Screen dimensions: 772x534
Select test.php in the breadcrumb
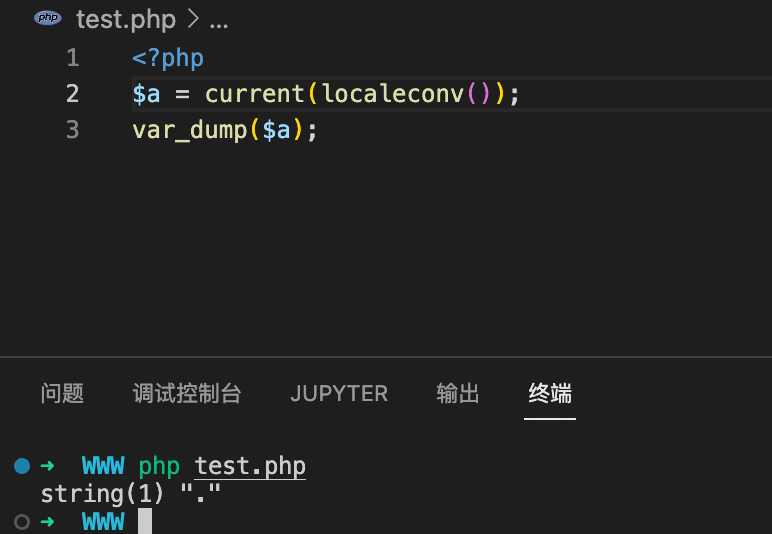coord(126,20)
